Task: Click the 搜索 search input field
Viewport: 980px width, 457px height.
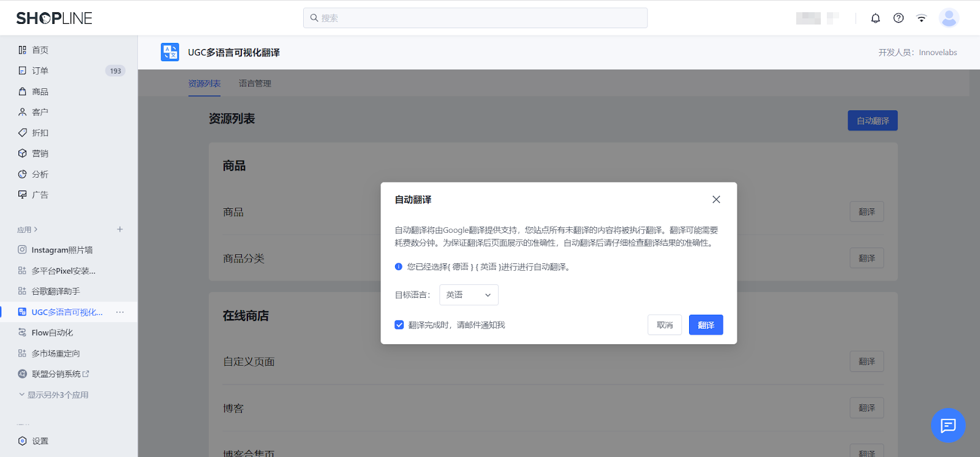Action: (475, 18)
